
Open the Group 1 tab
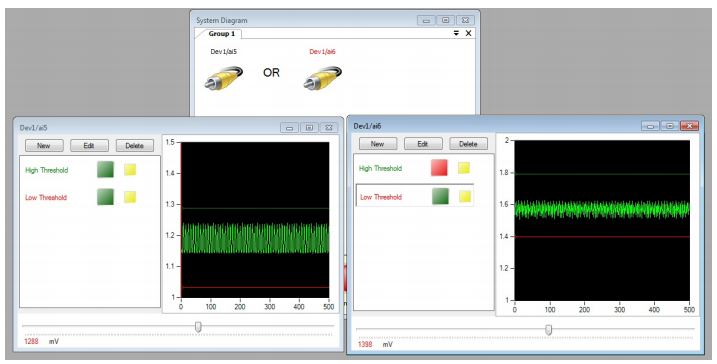tap(222, 34)
